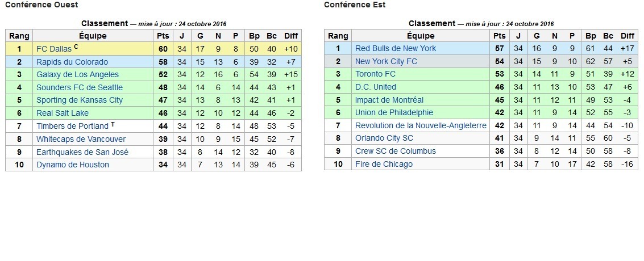Open the Impact de Montréal link
644x261 pixels.
[389, 100]
